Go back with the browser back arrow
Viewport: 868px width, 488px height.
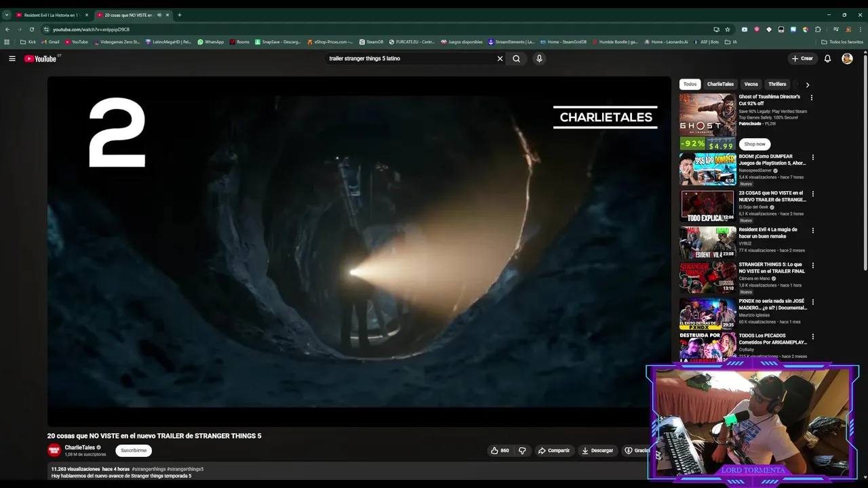click(x=7, y=29)
